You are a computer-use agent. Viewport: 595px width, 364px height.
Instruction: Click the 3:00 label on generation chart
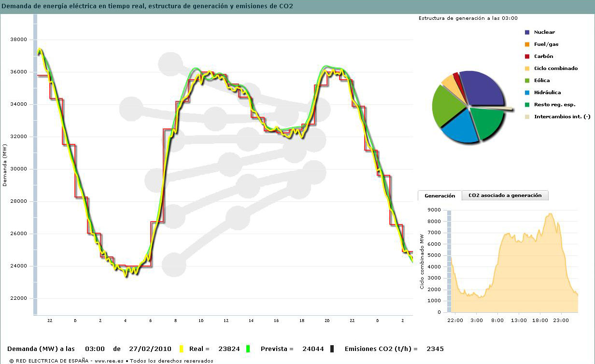coord(476,320)
